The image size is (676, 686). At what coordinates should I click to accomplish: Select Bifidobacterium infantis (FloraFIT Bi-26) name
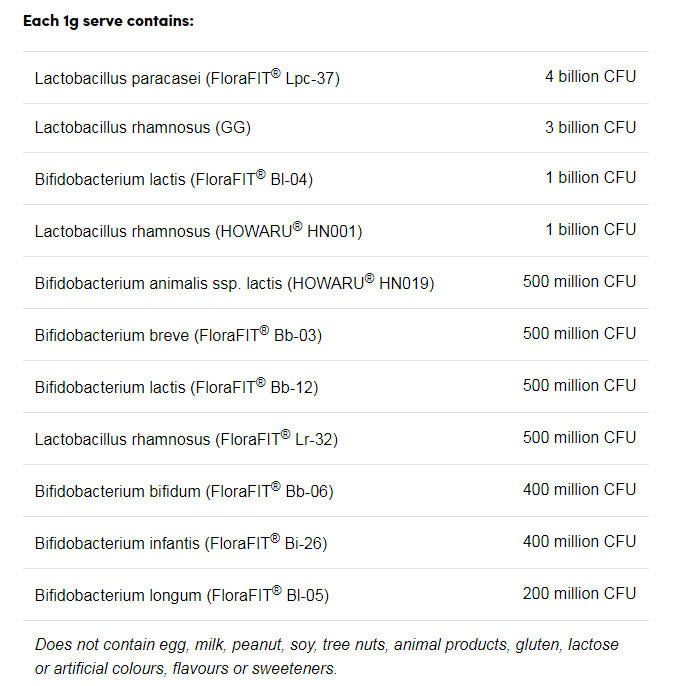(181, 544)
